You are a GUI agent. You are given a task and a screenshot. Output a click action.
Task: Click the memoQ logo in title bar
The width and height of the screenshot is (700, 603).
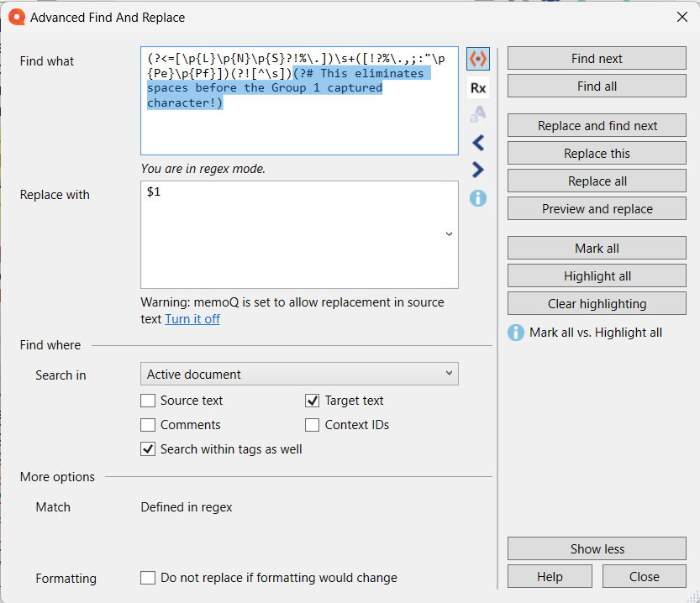[x=17, y=18]
